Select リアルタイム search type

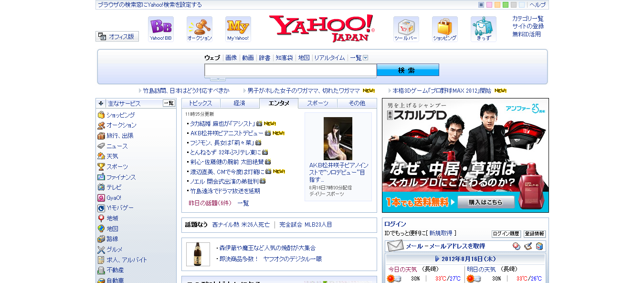329,58
